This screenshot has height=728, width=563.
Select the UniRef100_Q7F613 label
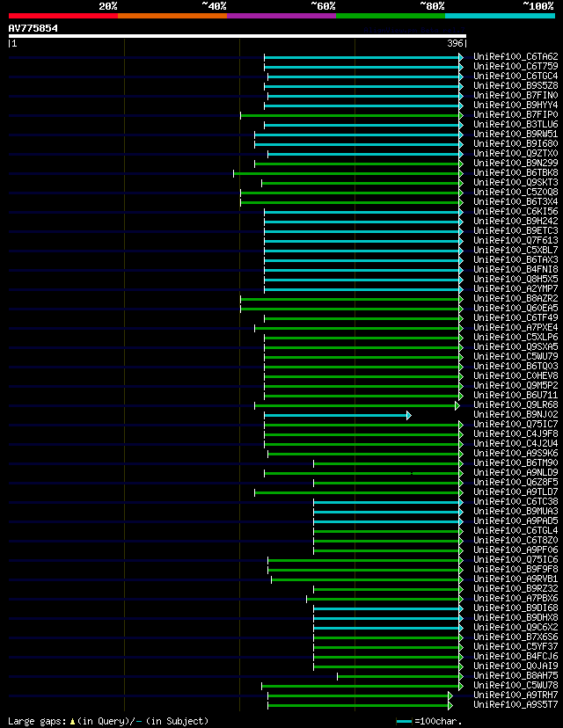[x=515, y=241]
